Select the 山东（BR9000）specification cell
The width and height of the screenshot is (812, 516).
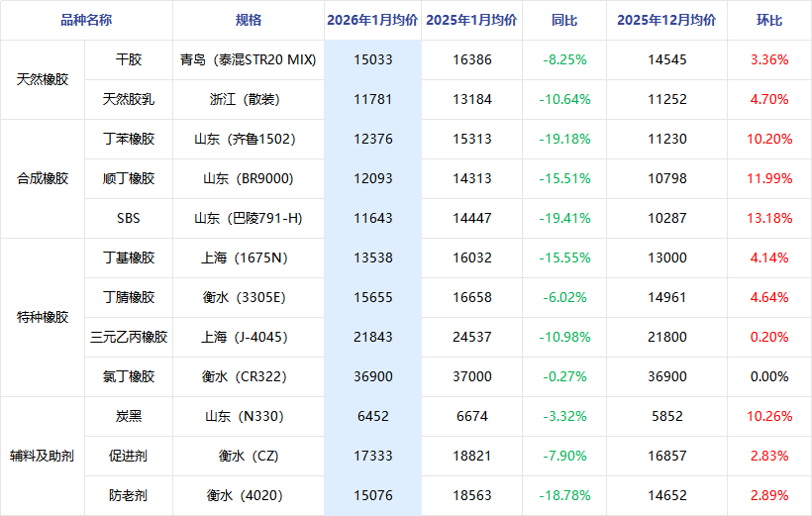point(249,178)
